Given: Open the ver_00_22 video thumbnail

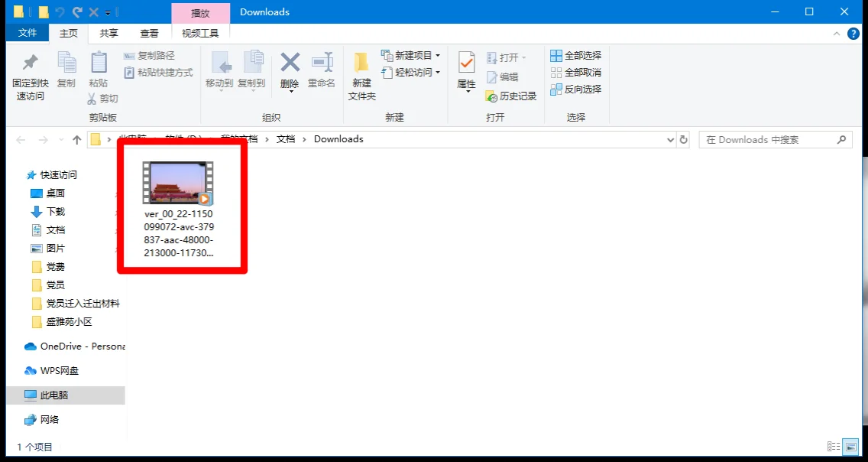Looking at the screenshot, I should (178, 182).
